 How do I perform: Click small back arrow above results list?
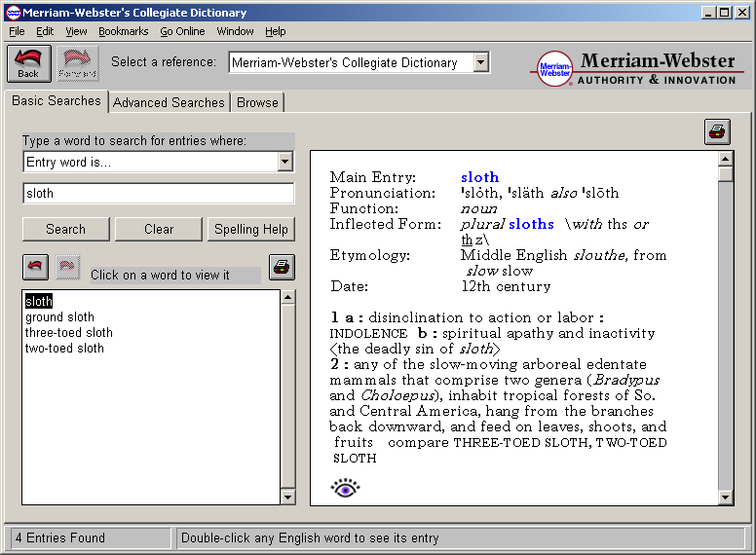coord(35,267)
